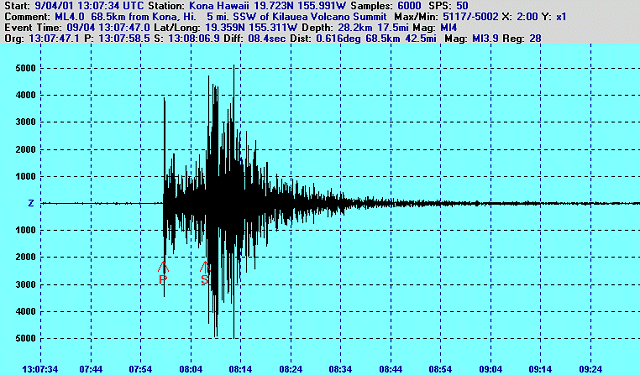This screenshot has width=640, height=375.
Task: Click time axis label 08:34
Action: tap(340, 370)
